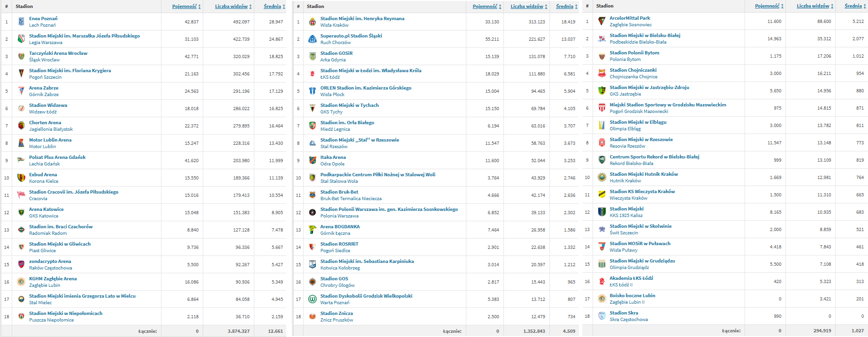Open Tarczyński Arena Wrocław stadium page
This screenshot has height=337, width=868.
tap(58, 53)
